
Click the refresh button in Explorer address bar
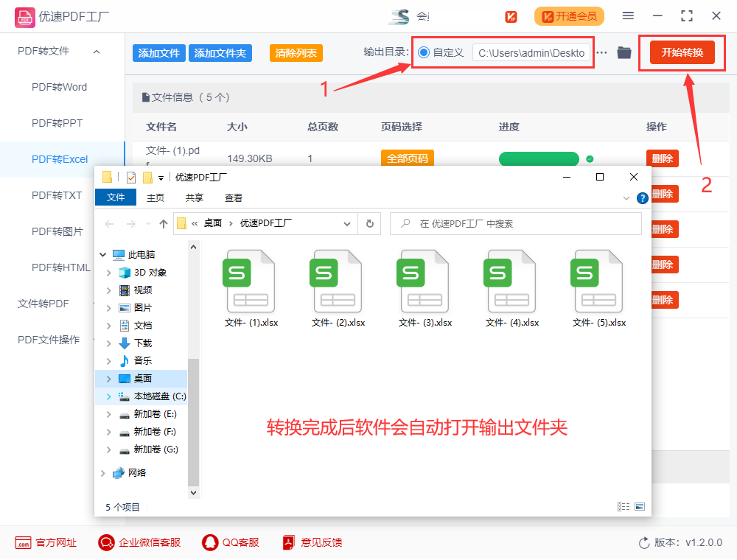369,223
